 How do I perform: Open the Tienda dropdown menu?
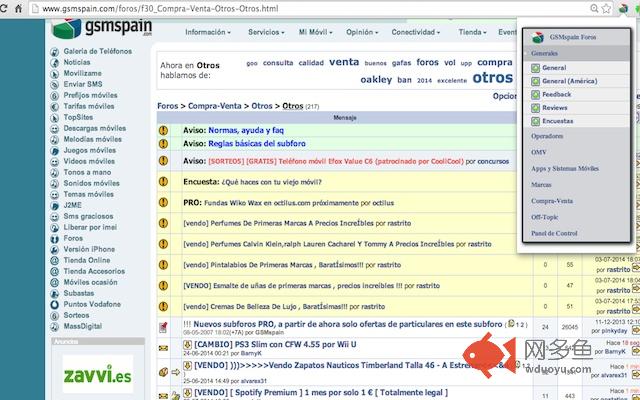coord(472,32)
